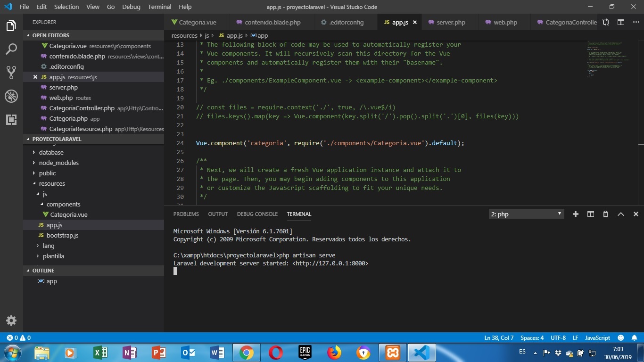644x362 pixels.
Task: Switch to the web.php editor tab
Action: tap(504, 22)
